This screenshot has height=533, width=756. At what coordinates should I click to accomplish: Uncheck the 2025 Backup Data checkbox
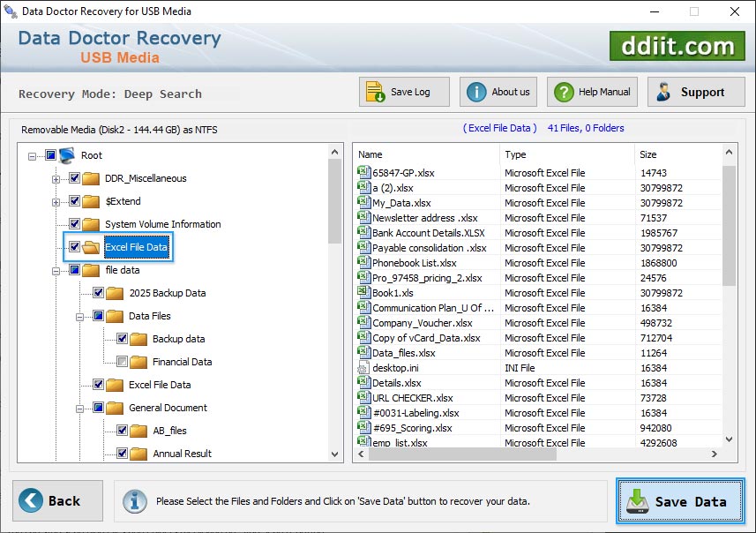click(98, 292)
